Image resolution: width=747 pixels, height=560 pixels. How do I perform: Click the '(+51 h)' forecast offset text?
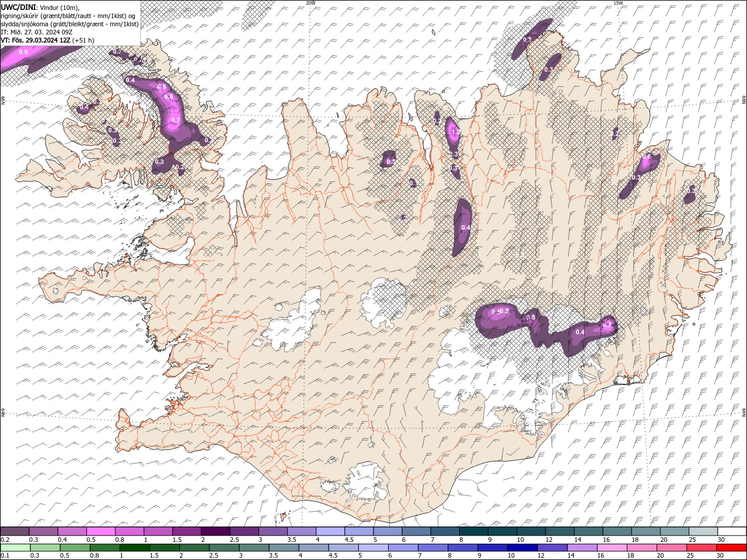(83, 40)
